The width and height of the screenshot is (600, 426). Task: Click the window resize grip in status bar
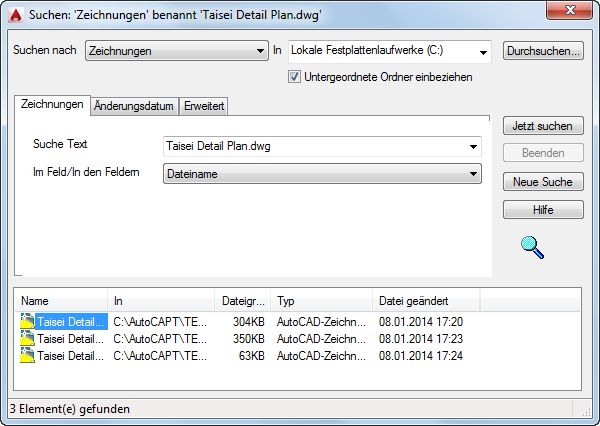point(586,412)
